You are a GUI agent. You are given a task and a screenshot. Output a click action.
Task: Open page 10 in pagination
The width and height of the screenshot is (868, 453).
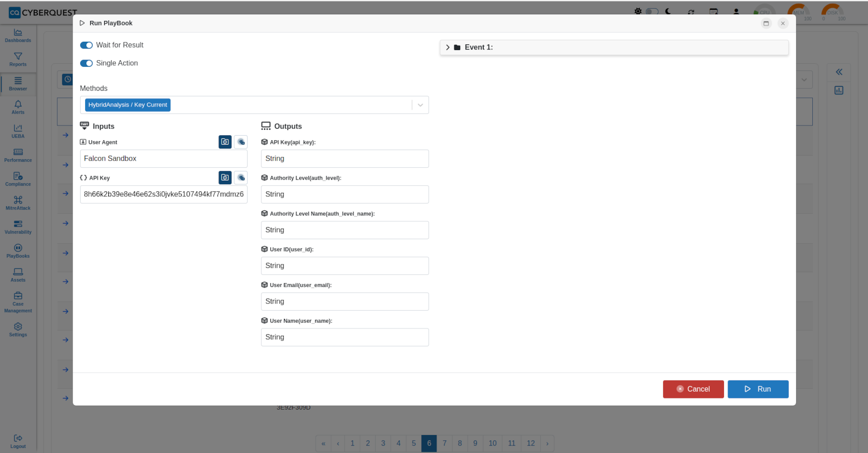click(x=493, y=443)
